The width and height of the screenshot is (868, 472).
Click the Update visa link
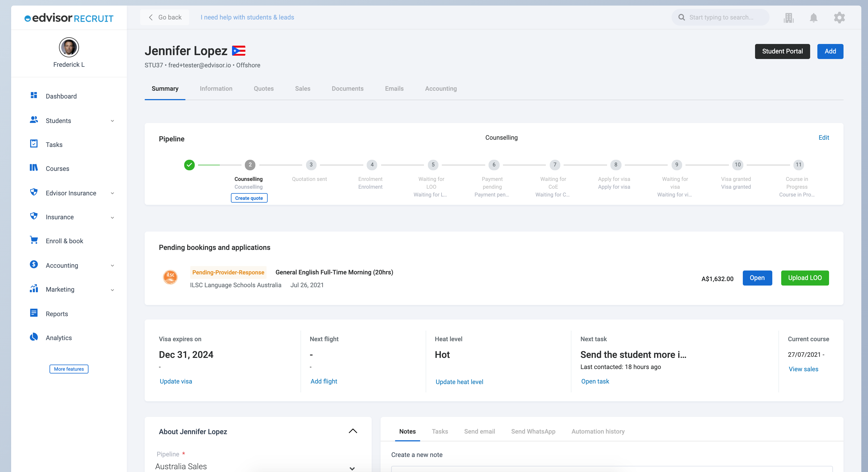176,381
